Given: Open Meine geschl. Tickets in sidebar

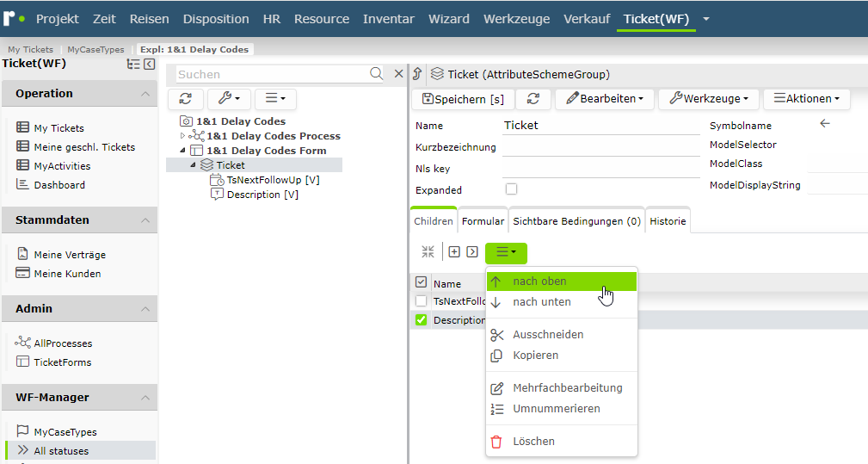Looking at the screenshot, I should [x=84, y=146].
